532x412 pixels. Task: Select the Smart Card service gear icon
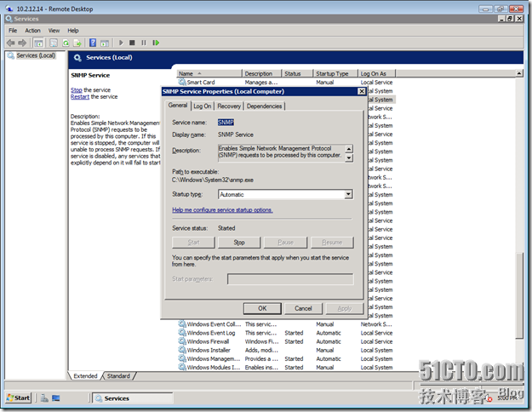(182, 82)
